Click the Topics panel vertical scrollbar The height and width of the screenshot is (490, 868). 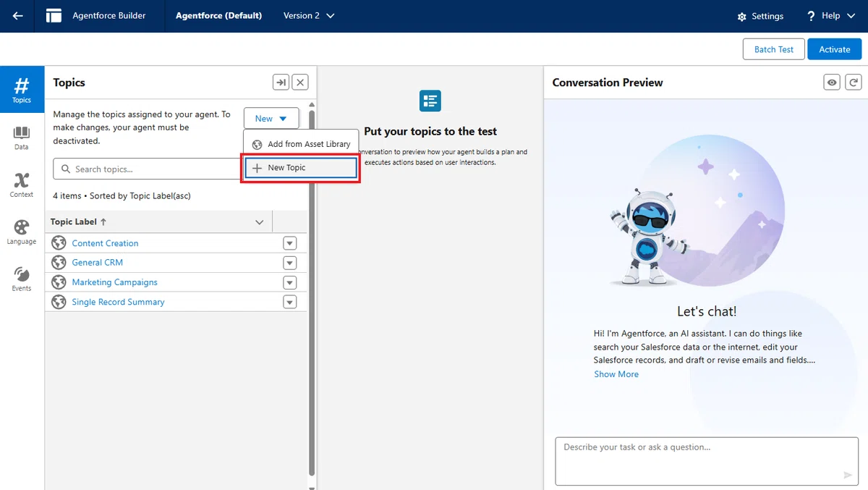point(312,292)
